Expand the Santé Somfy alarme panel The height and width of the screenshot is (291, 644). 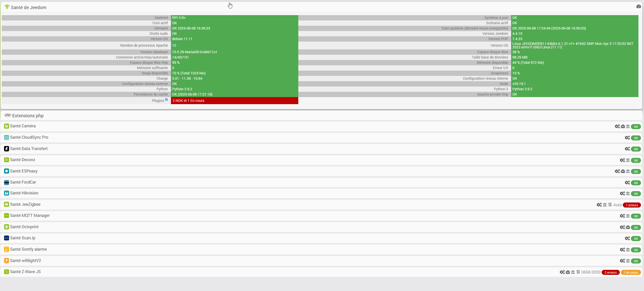321,249
